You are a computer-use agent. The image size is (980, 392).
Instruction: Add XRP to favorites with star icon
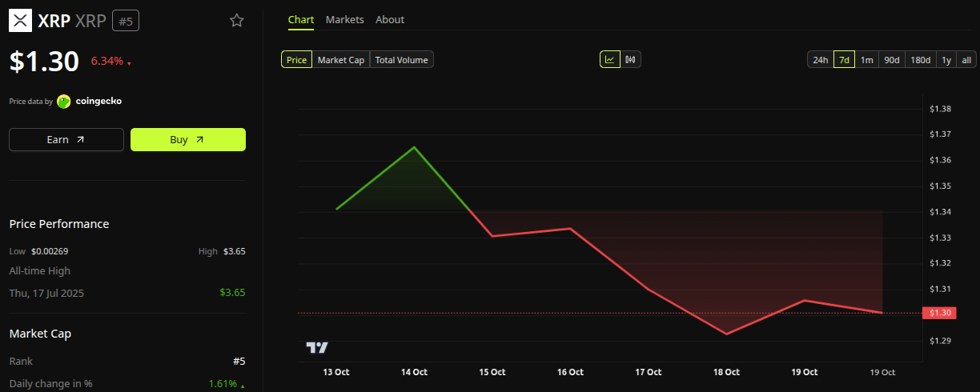click(x=237, y=20)
